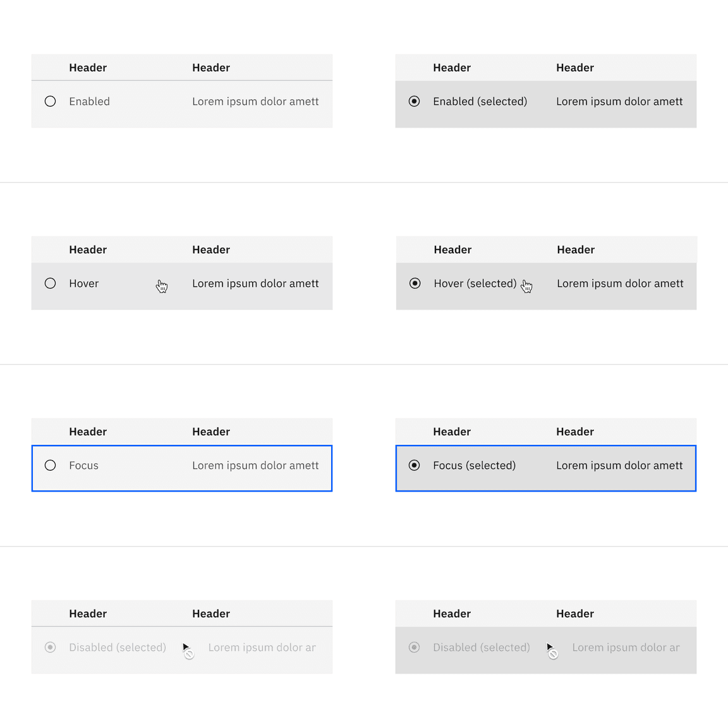Click the first Header cell of the Enabled table

point(88,68)
